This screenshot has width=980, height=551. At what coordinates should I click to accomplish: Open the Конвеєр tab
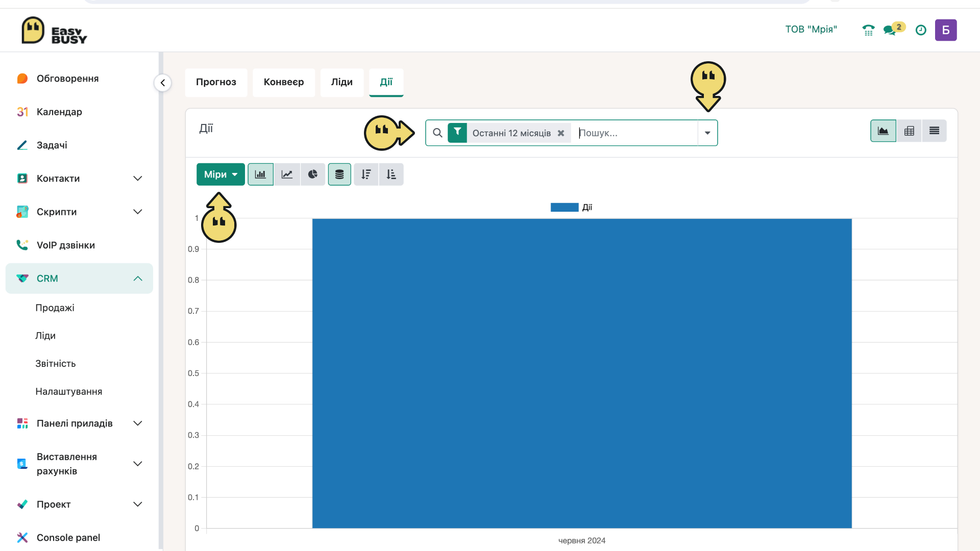point(284,82)
